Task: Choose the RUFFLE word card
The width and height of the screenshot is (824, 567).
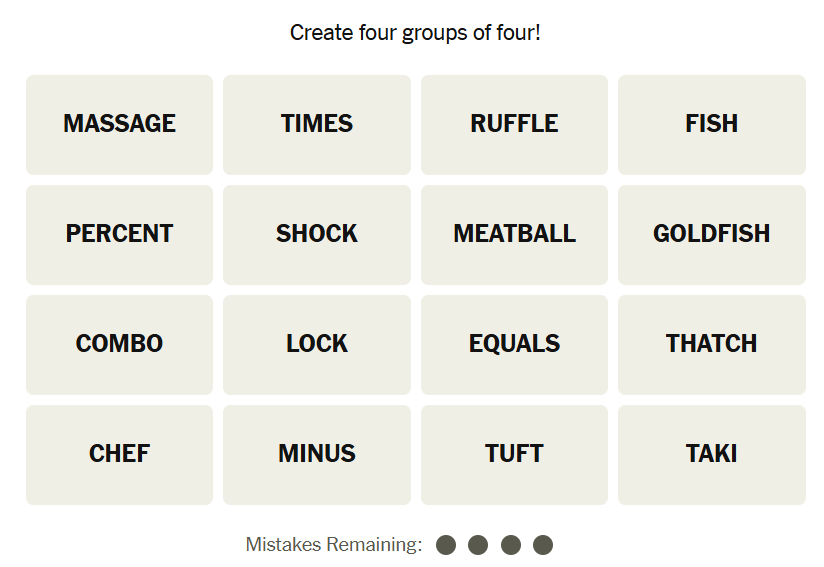Action: coord(514,124)
